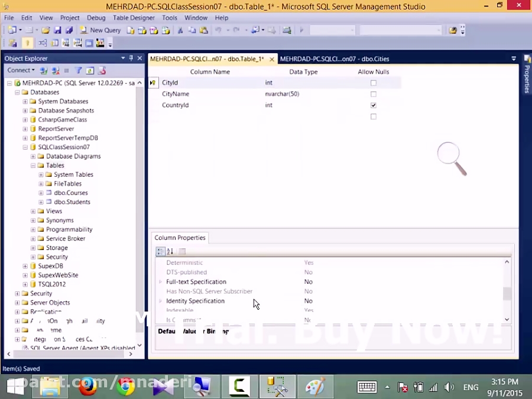
Task: Click the Save toolbar icon
Action: (x=58, y=30)
